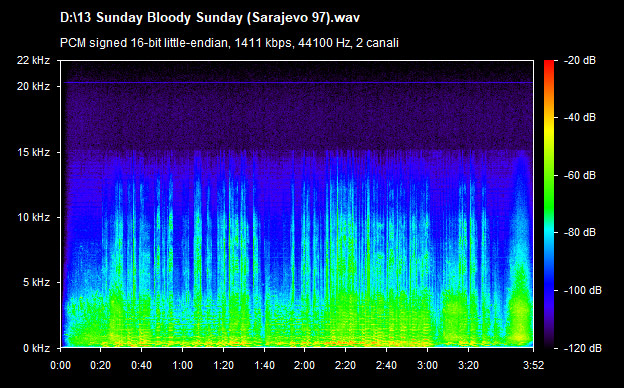This screenshot has width=624, height=388.
Task: Click the 0:00 time axis label
Action: (x=60, y=365)
